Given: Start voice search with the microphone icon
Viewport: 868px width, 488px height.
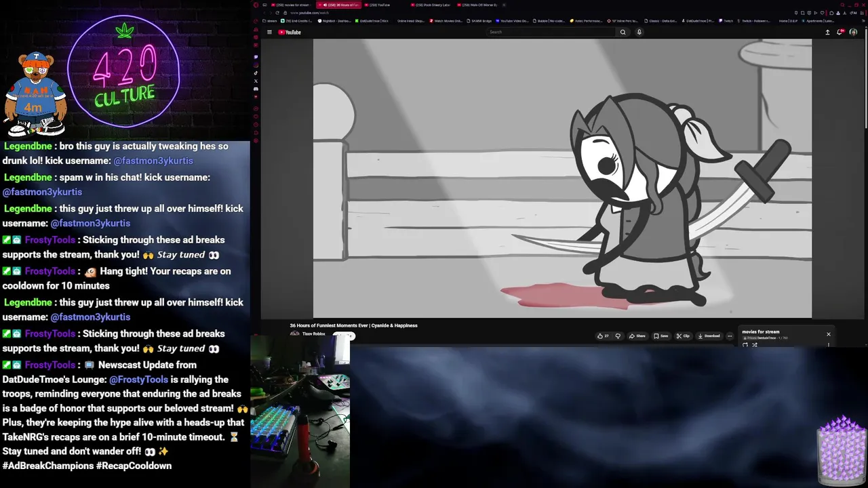Looking at the screenshot, I should coord(639,32).
